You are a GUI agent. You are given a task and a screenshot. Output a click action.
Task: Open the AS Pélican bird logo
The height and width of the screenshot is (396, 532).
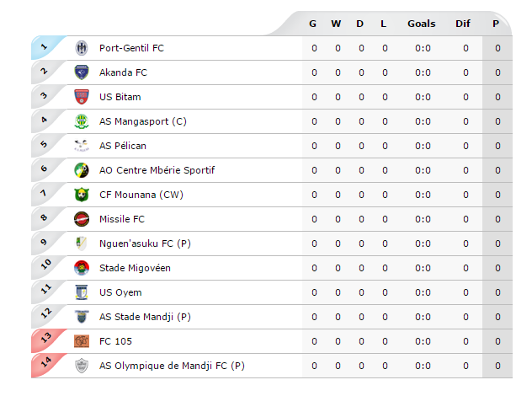pos(82,146)
